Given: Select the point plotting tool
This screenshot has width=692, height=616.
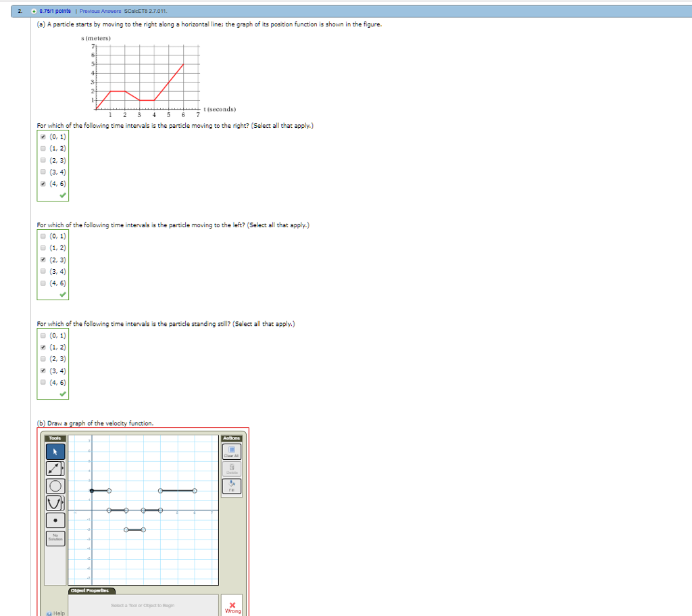Looking at the screenshot, I should 55,521.
